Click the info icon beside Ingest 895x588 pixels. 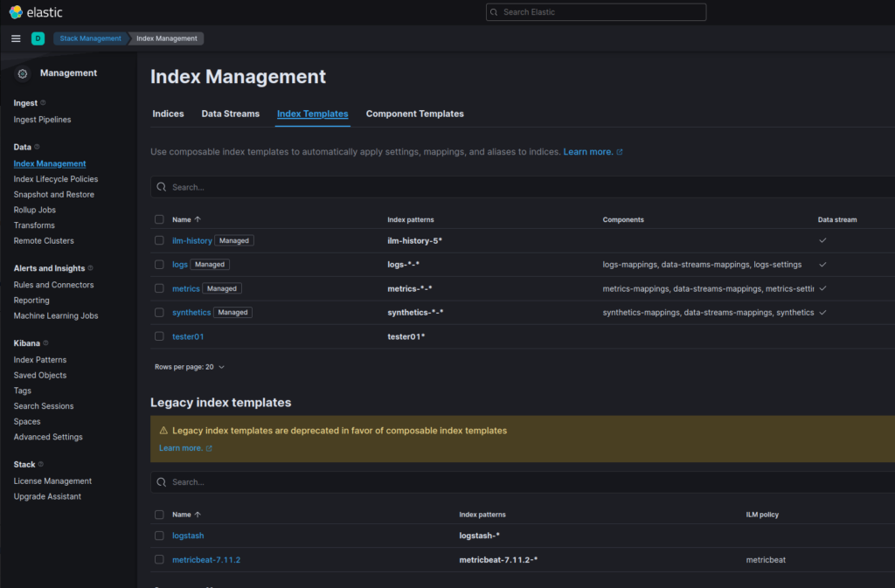coord(43,102)
